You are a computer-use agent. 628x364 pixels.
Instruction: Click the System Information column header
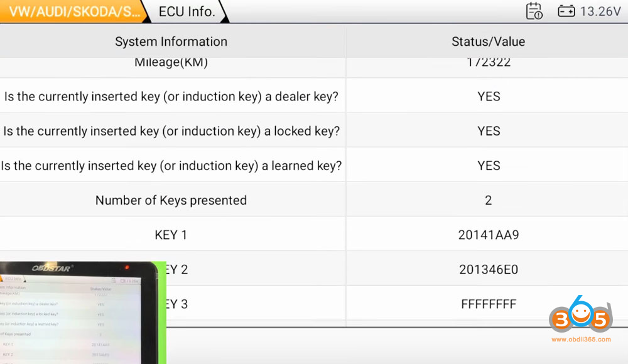click(171, 42)
